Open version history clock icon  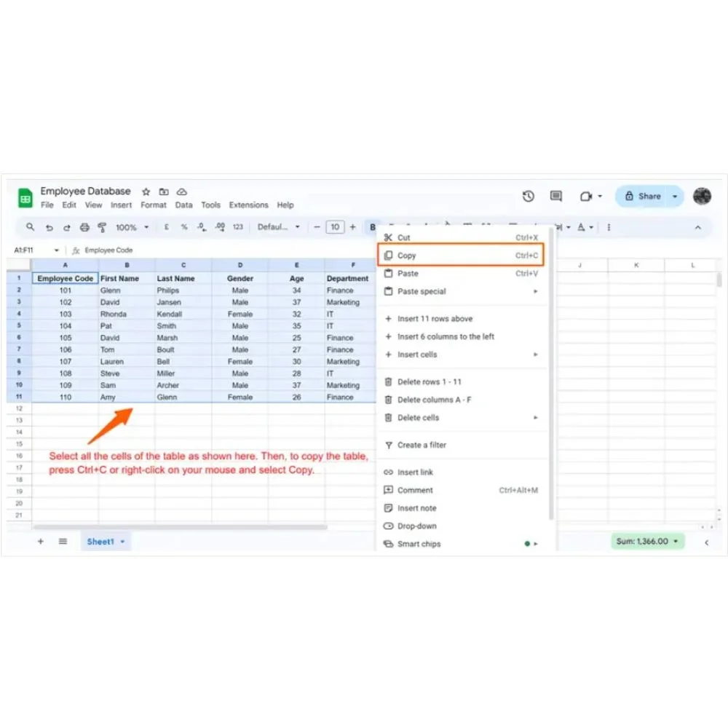[528, 197]
